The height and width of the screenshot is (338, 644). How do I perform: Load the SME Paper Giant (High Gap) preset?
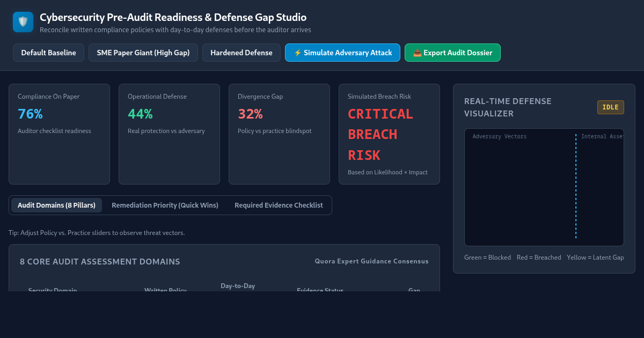pyautogui.click(x=143, y=53)
